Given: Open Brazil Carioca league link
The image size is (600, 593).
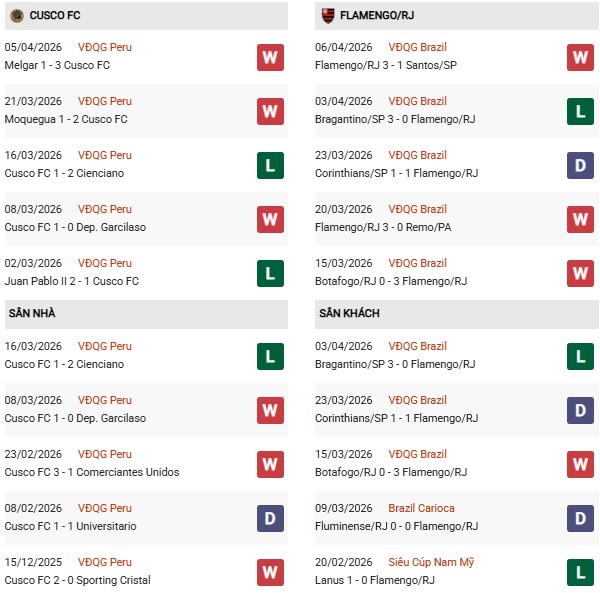Looking at the screenshot, I should click(422, 508).
